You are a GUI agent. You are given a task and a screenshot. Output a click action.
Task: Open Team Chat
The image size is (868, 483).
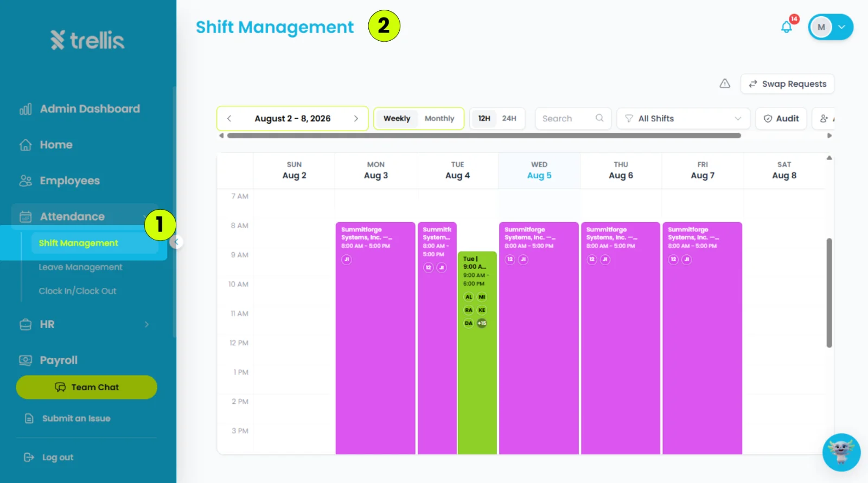pos(87,387)
